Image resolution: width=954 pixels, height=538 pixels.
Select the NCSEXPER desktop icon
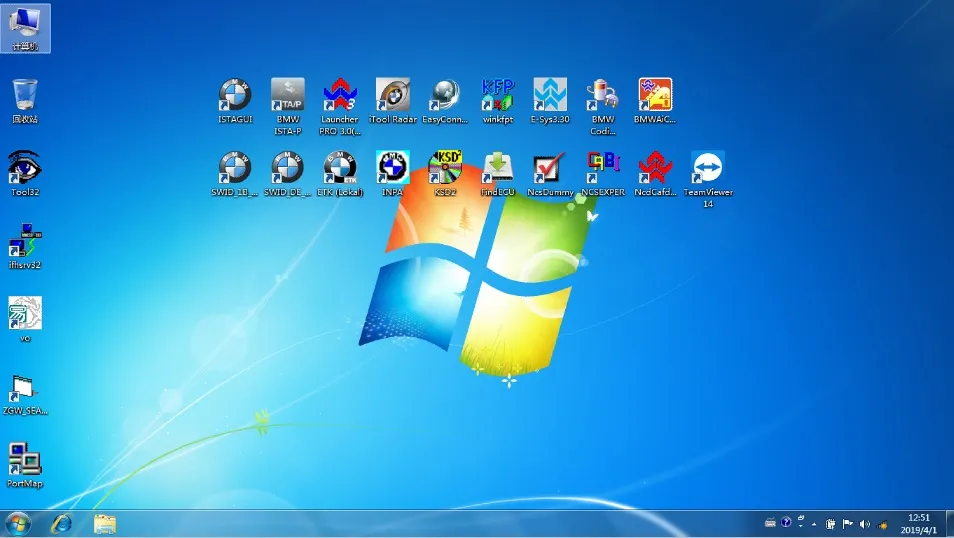[603, 168]
